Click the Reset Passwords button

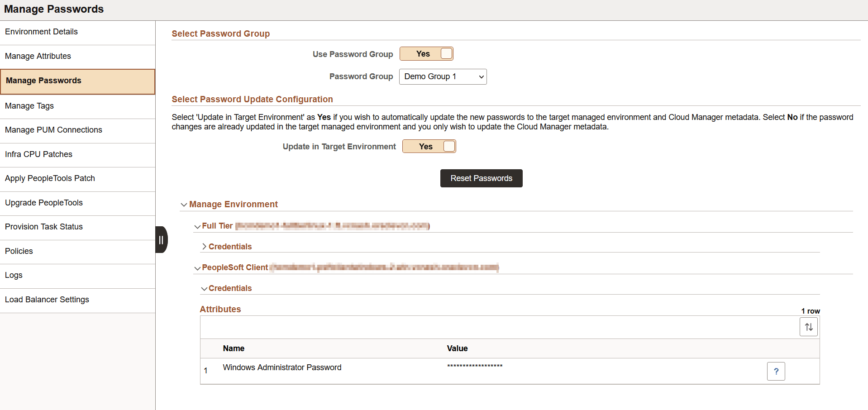pyautogui.click(x=481, y=178)
